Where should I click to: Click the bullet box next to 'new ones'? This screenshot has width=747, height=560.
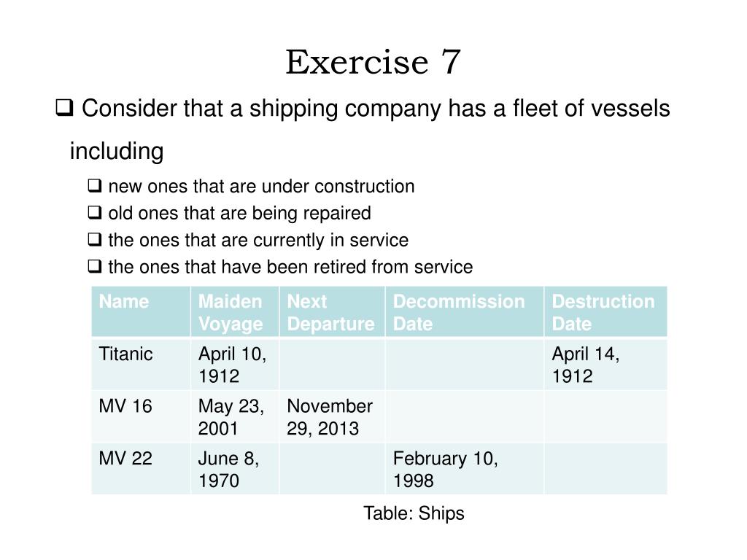(x=95, y=185)
